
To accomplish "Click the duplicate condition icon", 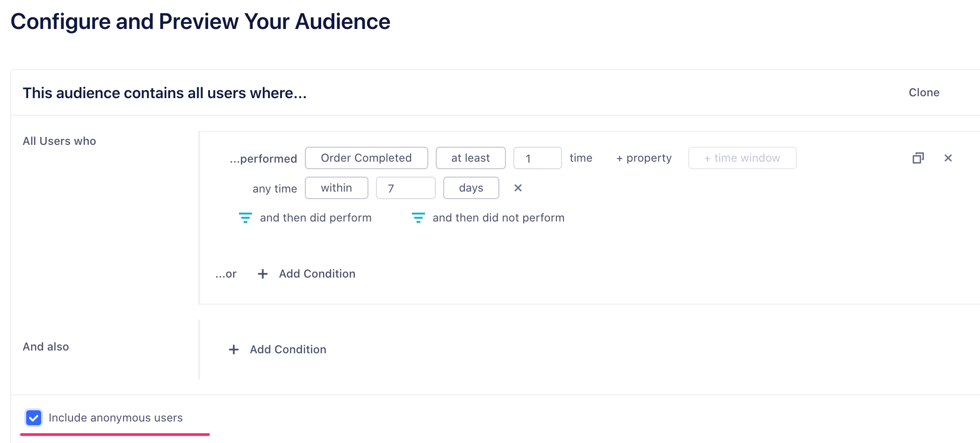I will pos(919,158).
